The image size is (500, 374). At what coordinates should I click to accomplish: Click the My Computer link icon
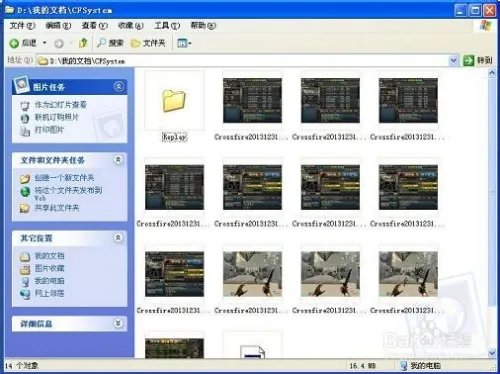(25, 282)
